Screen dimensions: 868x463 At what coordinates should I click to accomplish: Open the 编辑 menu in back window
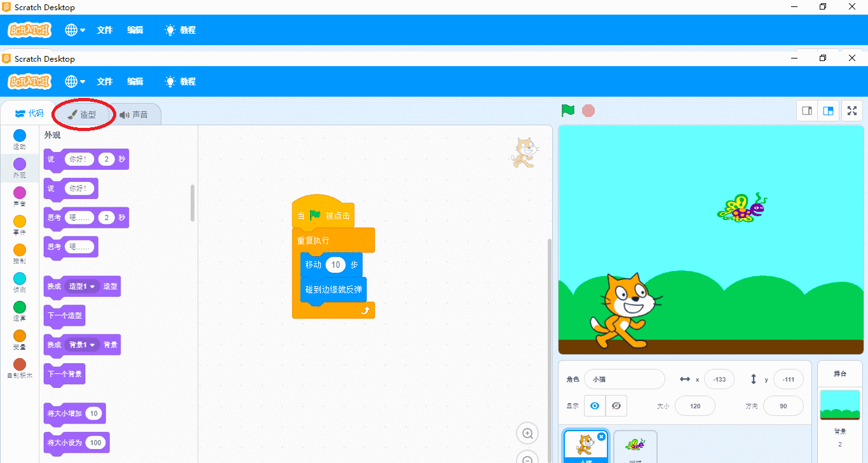(x=135, y=30)
